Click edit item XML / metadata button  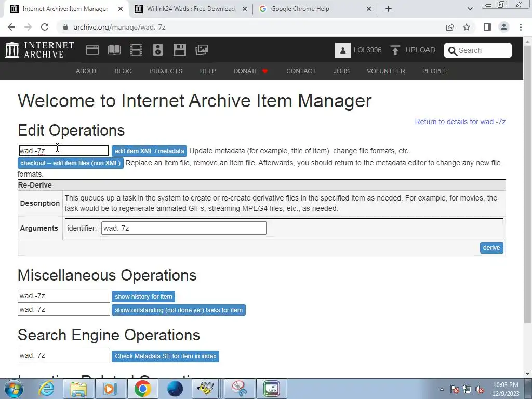click(x=149, y=151)
